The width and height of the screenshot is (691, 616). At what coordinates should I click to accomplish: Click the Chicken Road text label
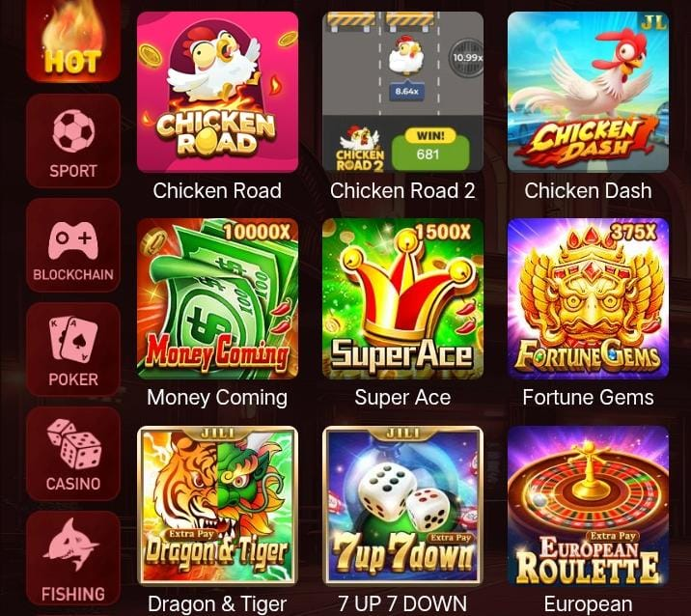click(217, 191)
